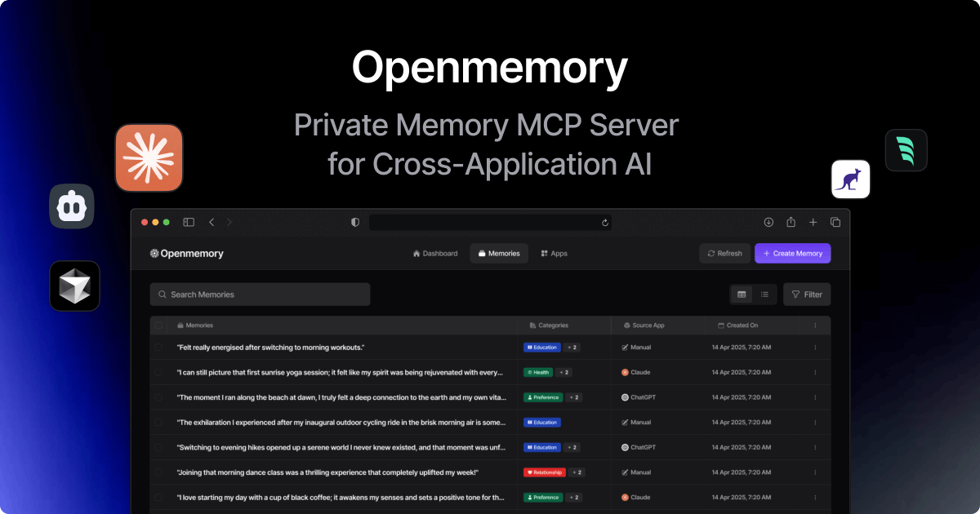Click the Create Memory button
Viewport: 980px width, 514px height.
click(x=793, y=254)
